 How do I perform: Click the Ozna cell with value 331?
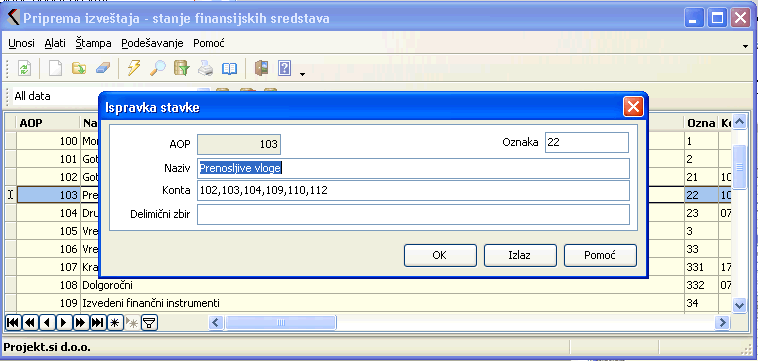700,267
